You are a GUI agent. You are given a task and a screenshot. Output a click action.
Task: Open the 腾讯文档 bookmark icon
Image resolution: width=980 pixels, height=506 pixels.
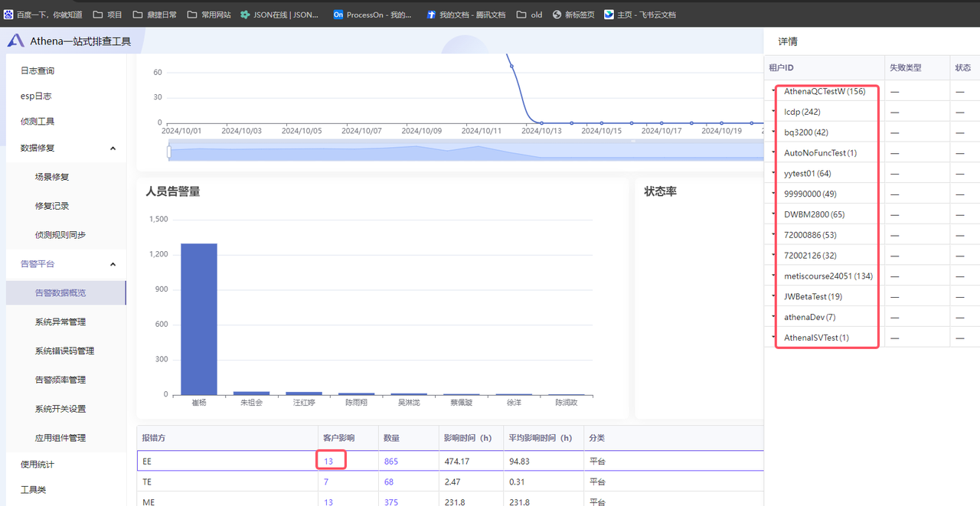point(431,15)
